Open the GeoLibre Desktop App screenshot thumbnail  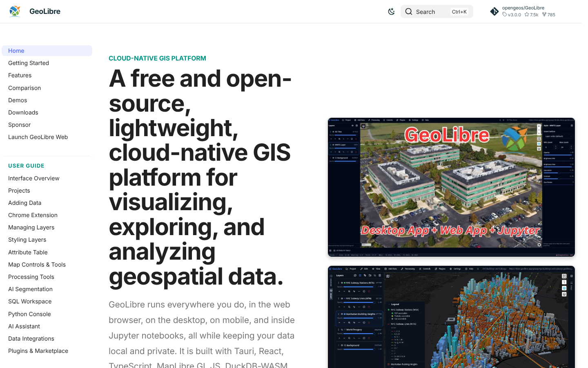coord(451,187)
